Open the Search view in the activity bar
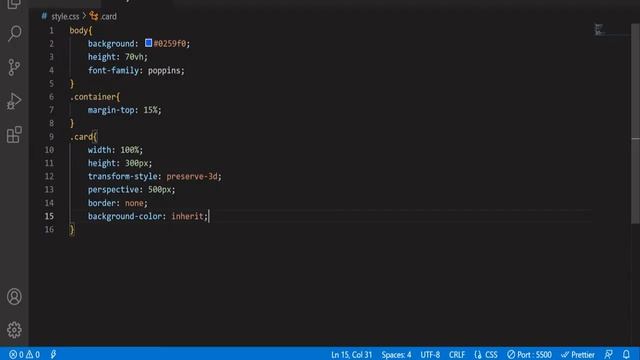640x360 pixels. point(14,33)
